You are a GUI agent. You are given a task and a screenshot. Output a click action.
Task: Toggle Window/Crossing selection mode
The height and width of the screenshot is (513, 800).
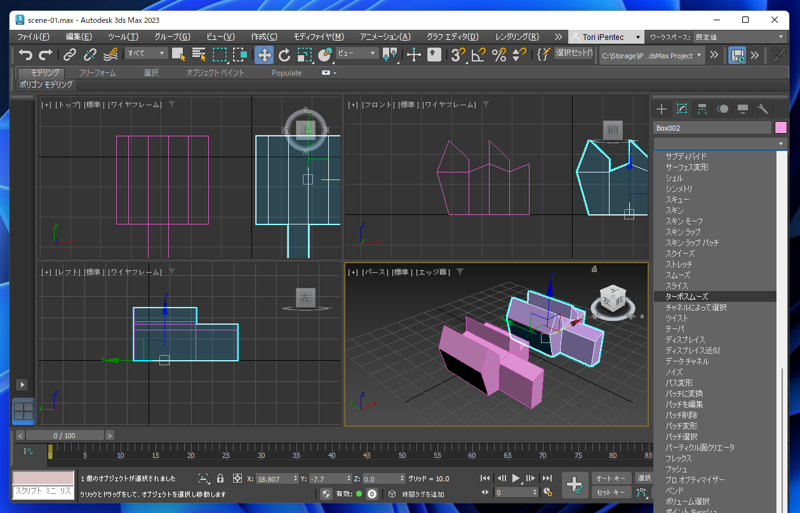tap(240, 55)
